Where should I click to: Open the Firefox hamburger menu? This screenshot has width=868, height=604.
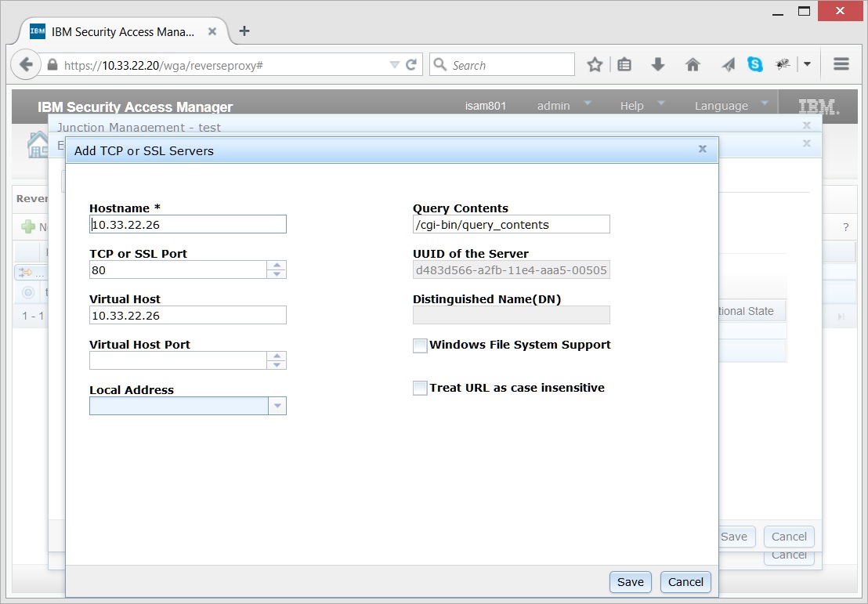(840, 64)
